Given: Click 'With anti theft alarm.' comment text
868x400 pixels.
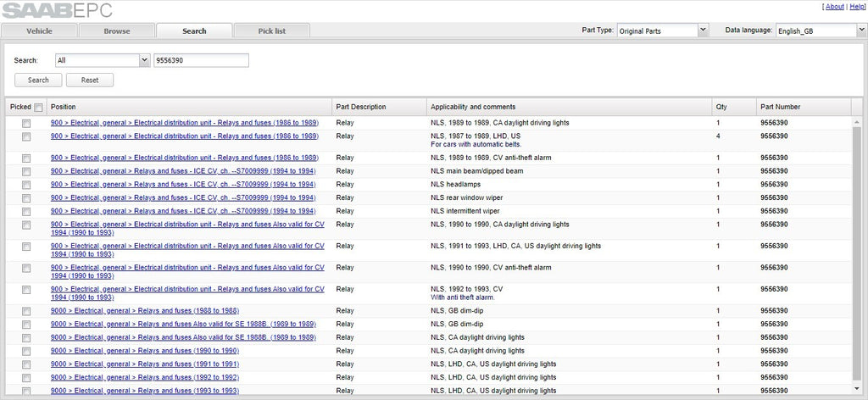Looking at the screenshot, I should pyautogui.click(x=463, y=297).
